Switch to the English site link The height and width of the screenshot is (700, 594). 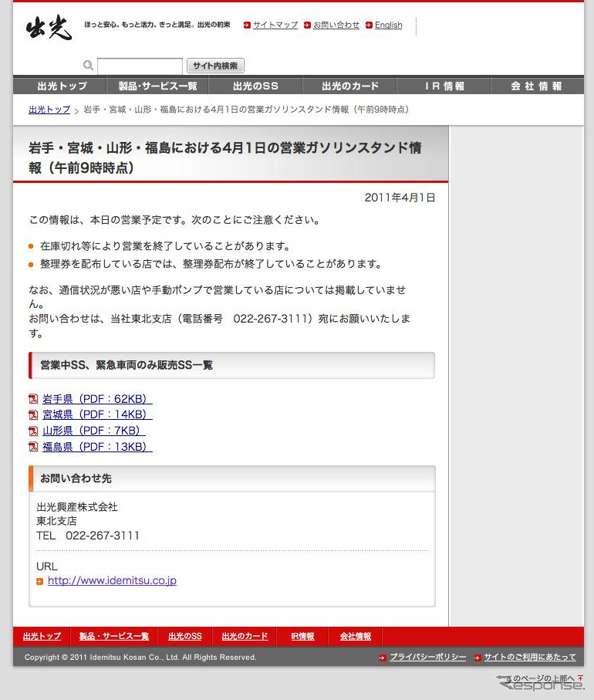click(388, 25)
